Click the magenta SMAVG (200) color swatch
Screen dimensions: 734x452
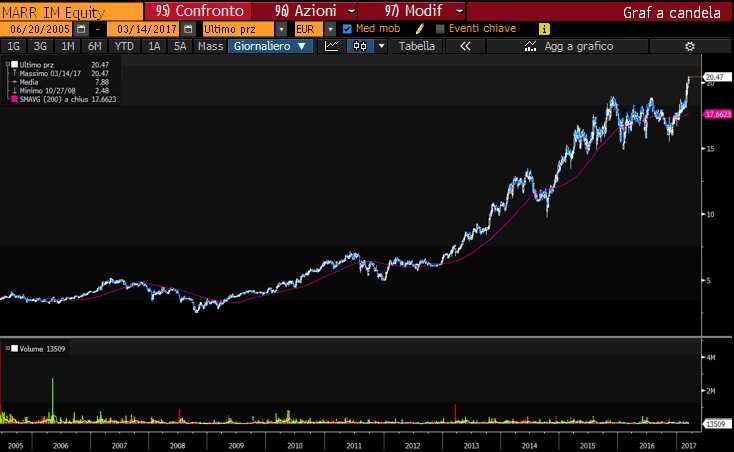click(x=15, y=99)
